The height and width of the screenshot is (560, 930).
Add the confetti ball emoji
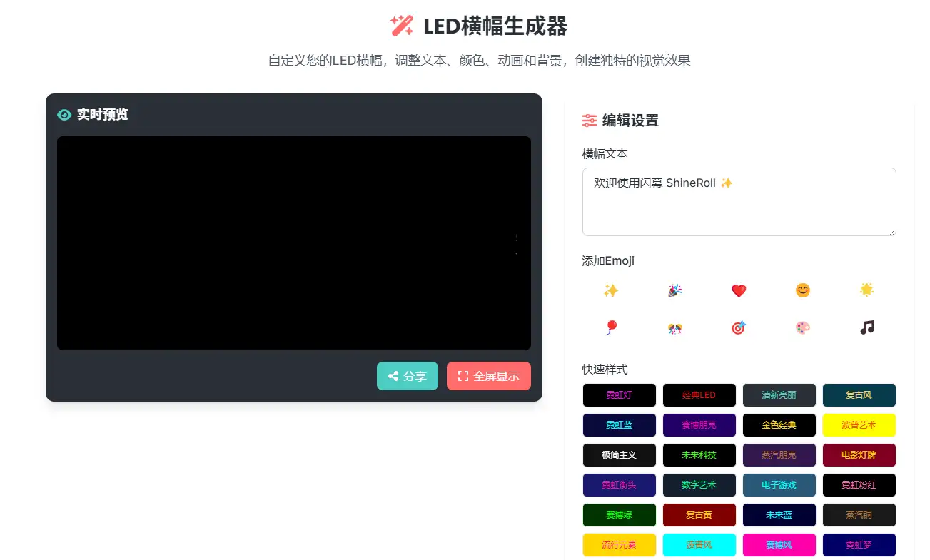click(674, 327)
